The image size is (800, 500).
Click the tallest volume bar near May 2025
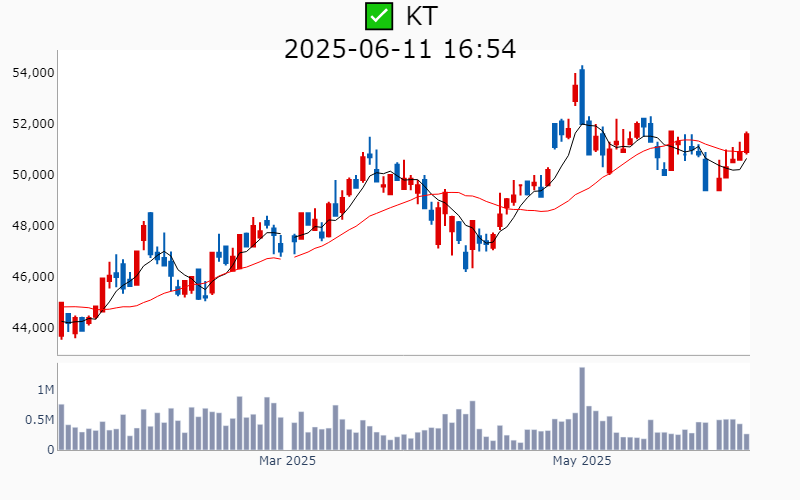point(582,409)
